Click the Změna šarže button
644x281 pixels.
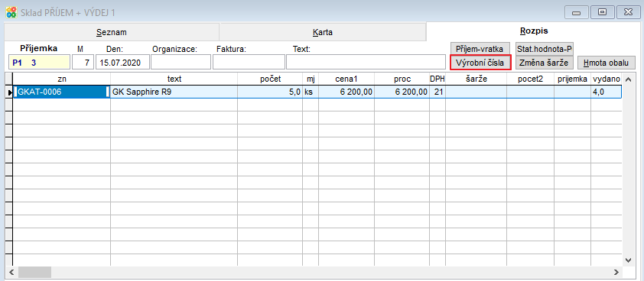point(545,63)
